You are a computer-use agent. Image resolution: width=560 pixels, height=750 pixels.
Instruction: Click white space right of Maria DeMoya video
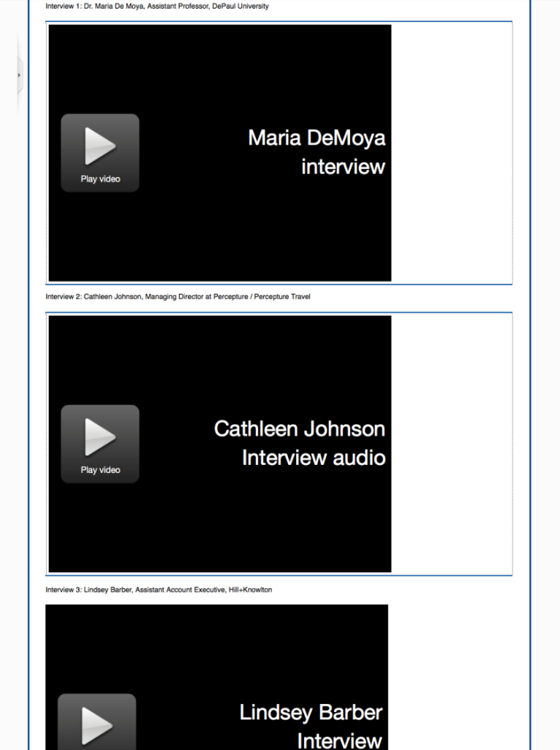[x=451, y=152]
